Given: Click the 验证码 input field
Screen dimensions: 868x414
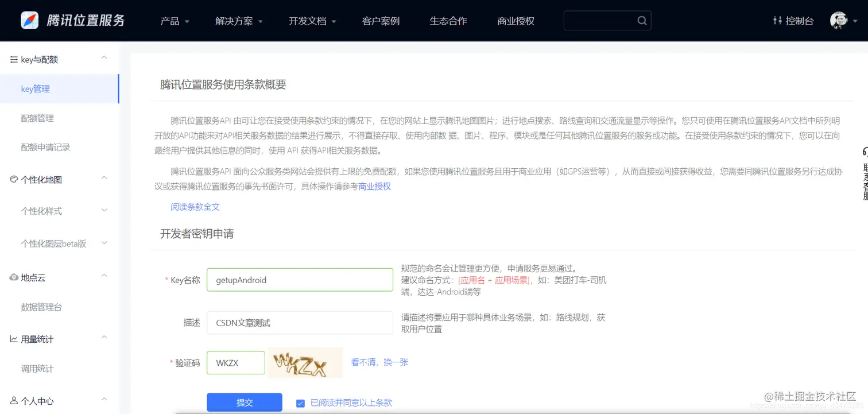Looking at the screenshot, I should click(235, 362).
